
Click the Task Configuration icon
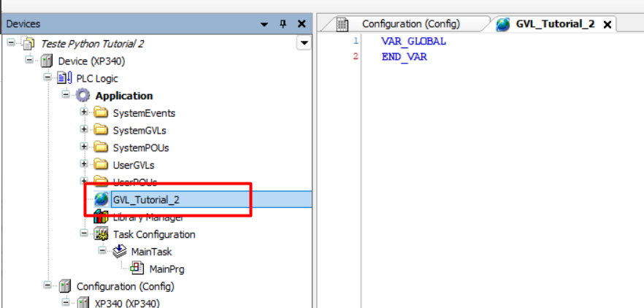[101, 235]
